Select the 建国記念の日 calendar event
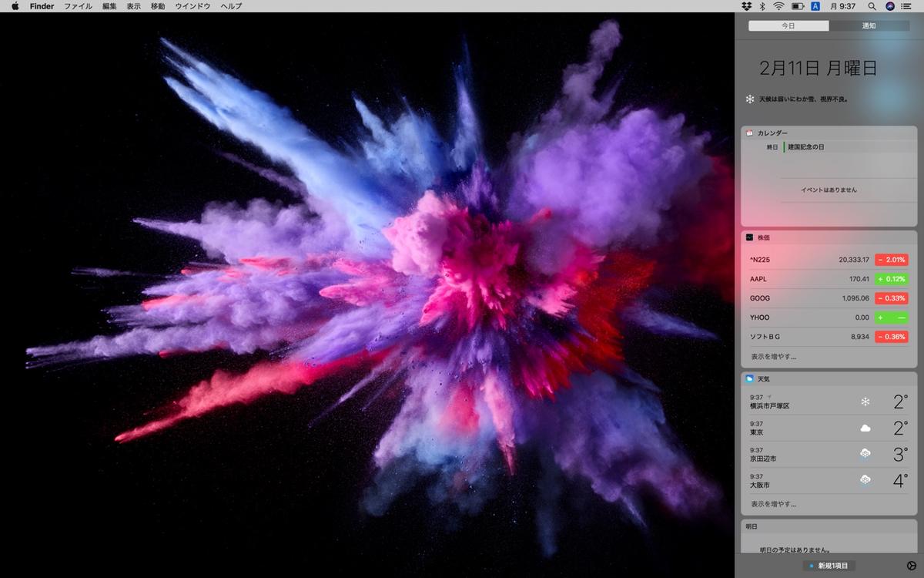The image size is (924, 578). click(805, 146)
